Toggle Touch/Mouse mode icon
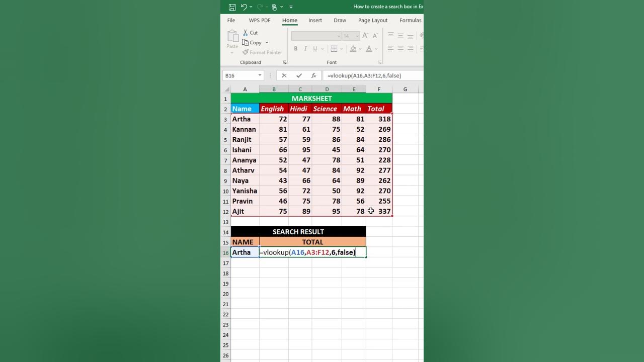 point(274,7)
